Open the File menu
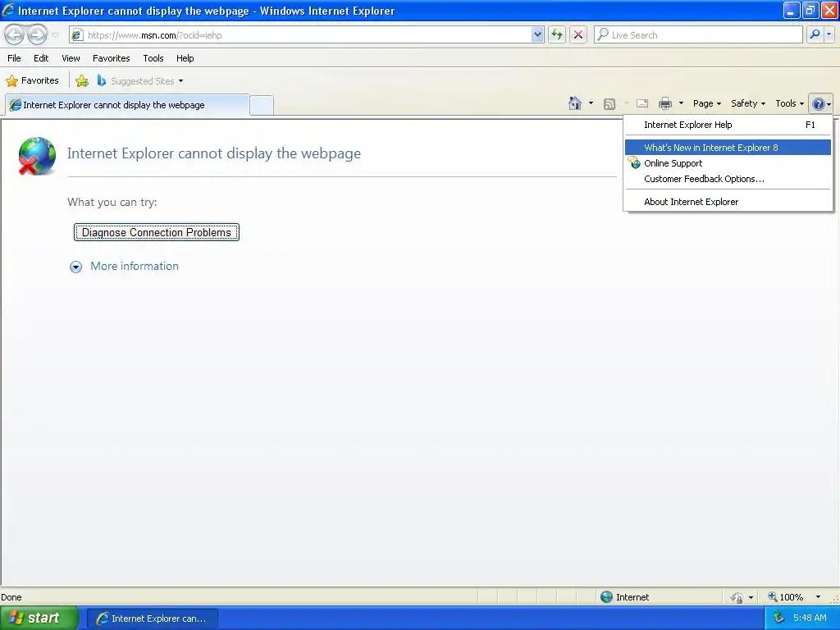 click(15, 58)
